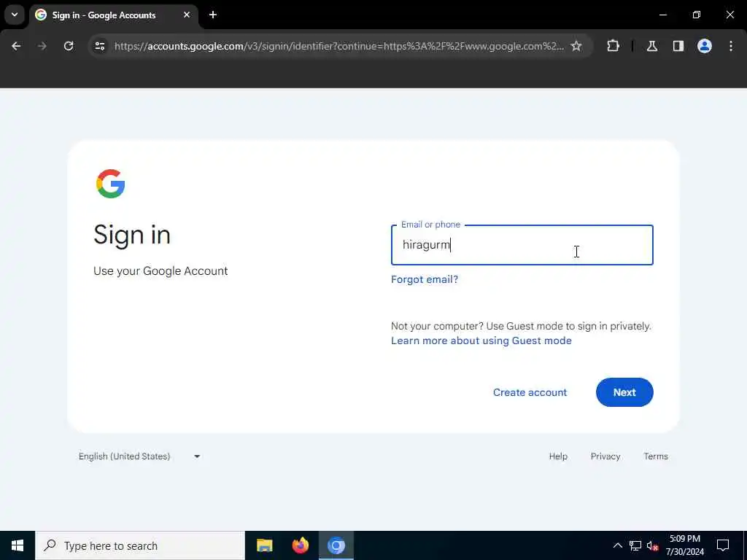Open the Help link in footer
Viewport: 747px width, 560px height.
coord(558,456)
